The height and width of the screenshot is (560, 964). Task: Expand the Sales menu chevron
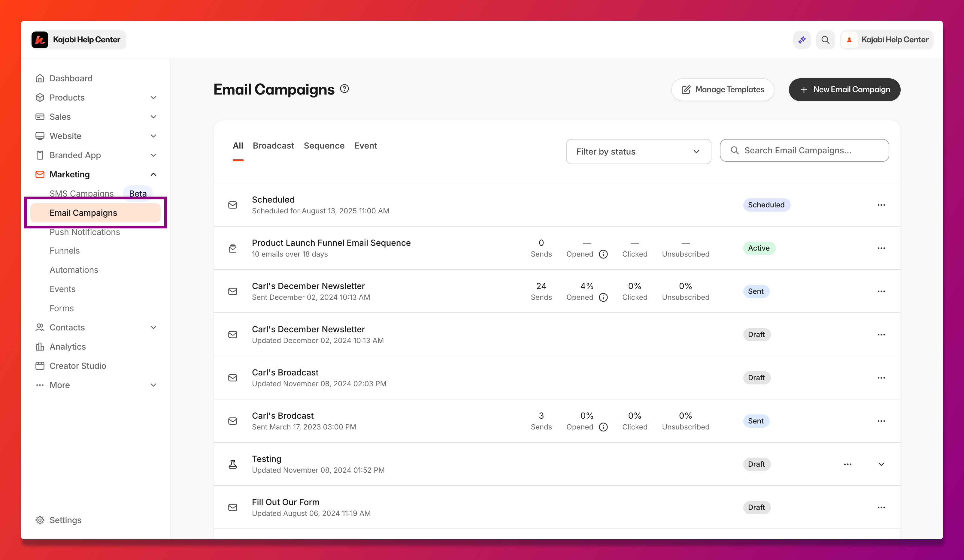pos(153,116)
